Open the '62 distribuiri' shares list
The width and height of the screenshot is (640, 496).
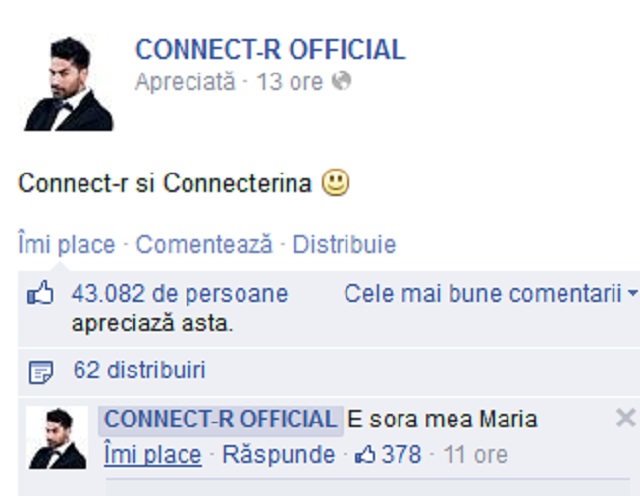140,371
